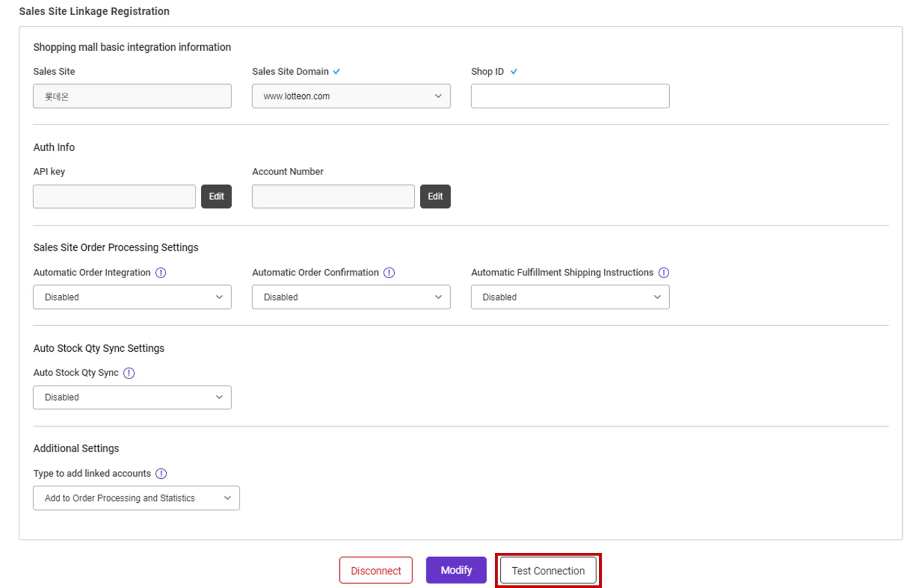Focus the API key text field
This screenshot has height=588, width=918.
click(x=114, y=197)
